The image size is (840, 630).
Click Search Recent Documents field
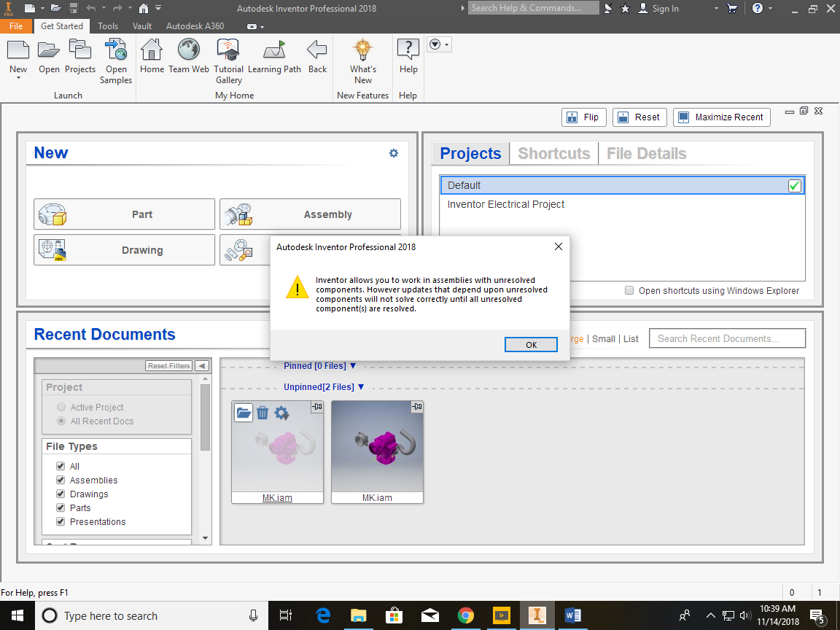click(727, 338)
